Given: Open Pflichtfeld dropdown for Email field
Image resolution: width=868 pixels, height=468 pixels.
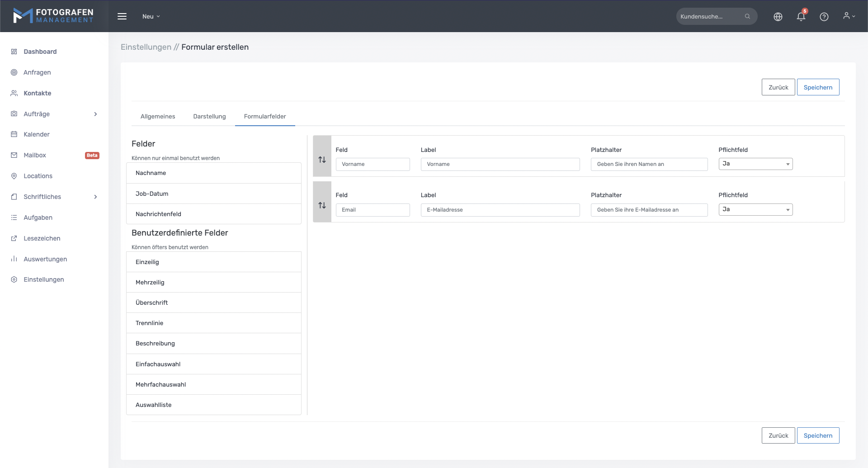Looking at the screenshot, I should point(755,209).
